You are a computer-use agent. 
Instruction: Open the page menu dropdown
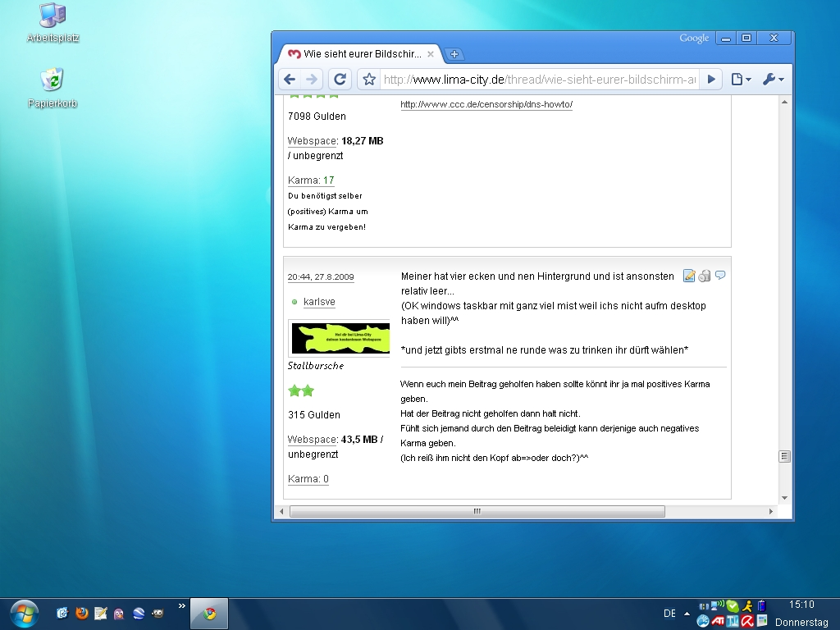pyautogui.click(x=741, y=80)
